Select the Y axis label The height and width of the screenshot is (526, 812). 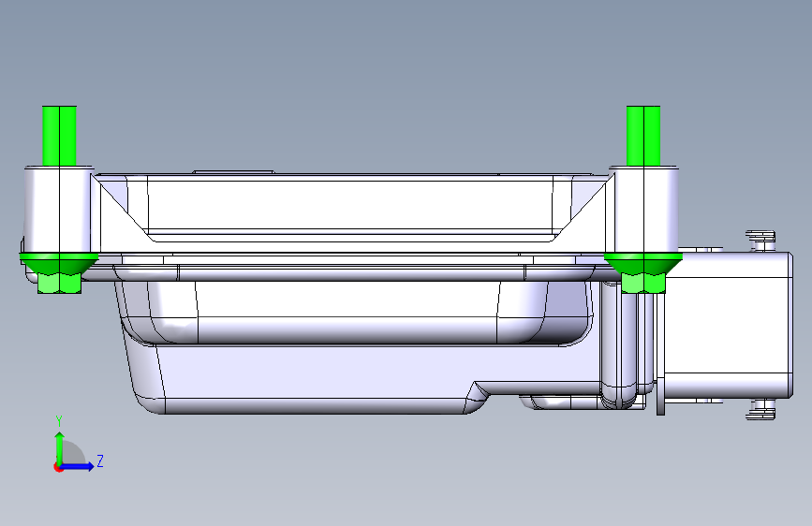[59, 421]
